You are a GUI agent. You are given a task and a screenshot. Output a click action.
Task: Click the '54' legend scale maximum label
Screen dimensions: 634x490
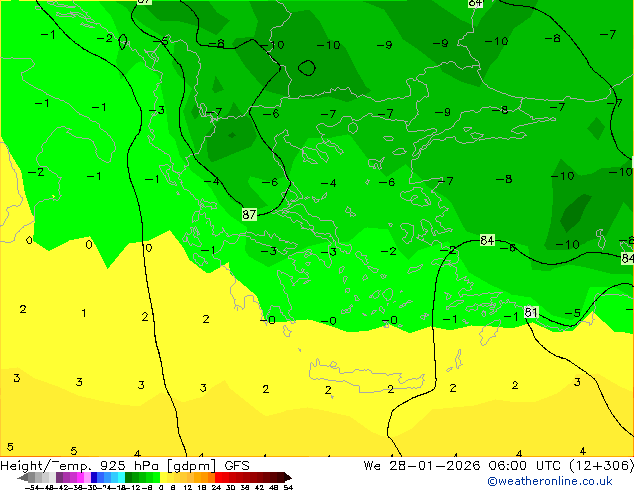[x=288, y=487]
